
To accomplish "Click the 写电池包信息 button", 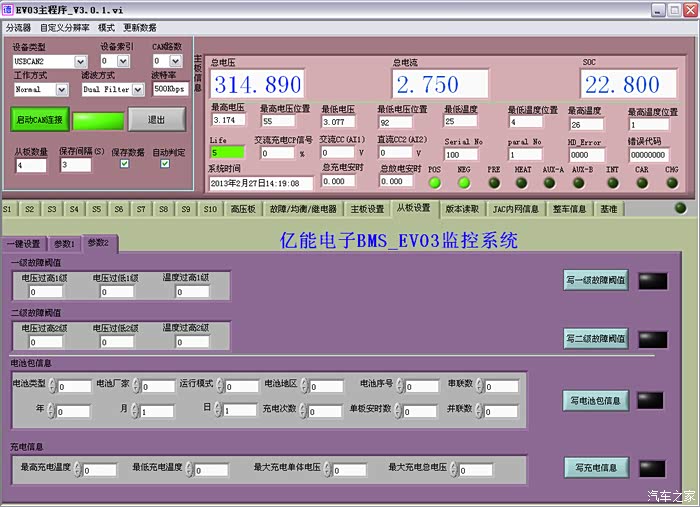I will 595,401.
